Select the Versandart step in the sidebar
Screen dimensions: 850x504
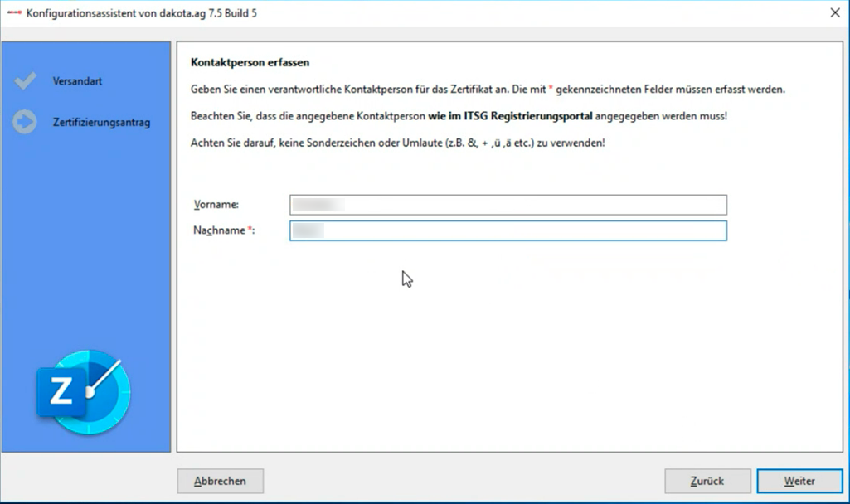pyautogui.click(x=77, y=81)
